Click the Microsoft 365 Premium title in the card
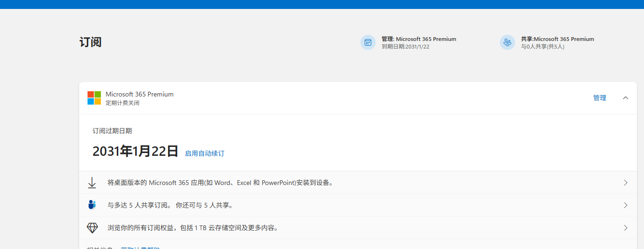 click(x=139, y=94)
